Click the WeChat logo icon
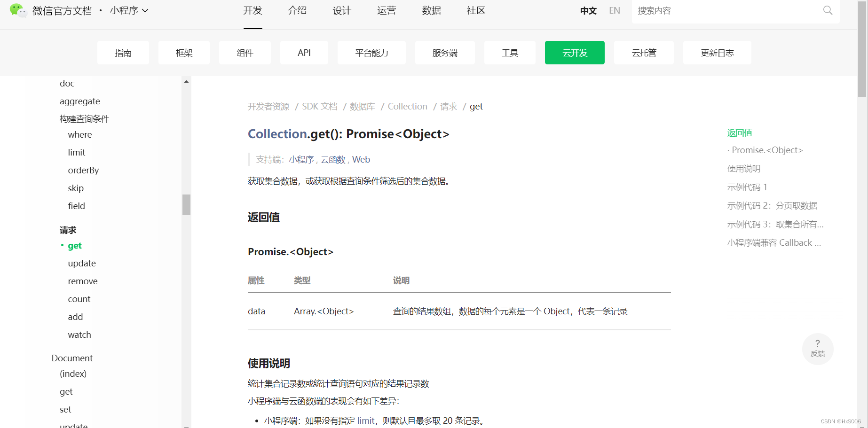 point(18,10)
